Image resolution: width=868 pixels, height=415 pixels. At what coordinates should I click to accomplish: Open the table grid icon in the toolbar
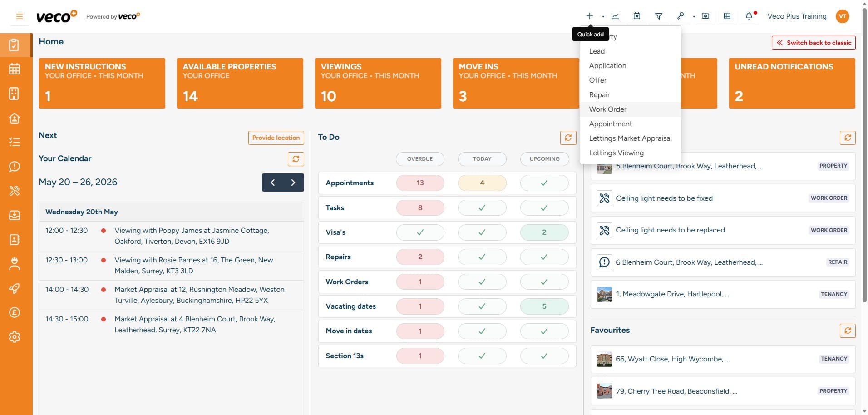pyautogui.click(x=727, y=16)
